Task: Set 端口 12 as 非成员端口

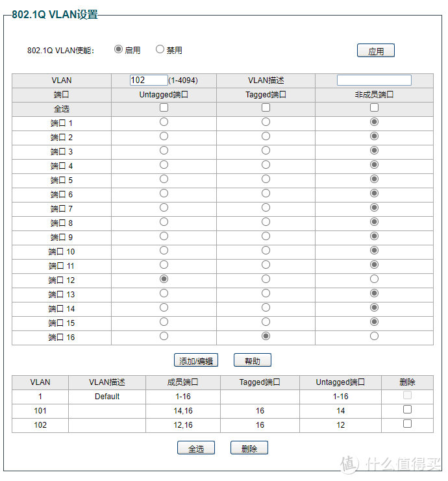Action: click(x=374, y=279)
